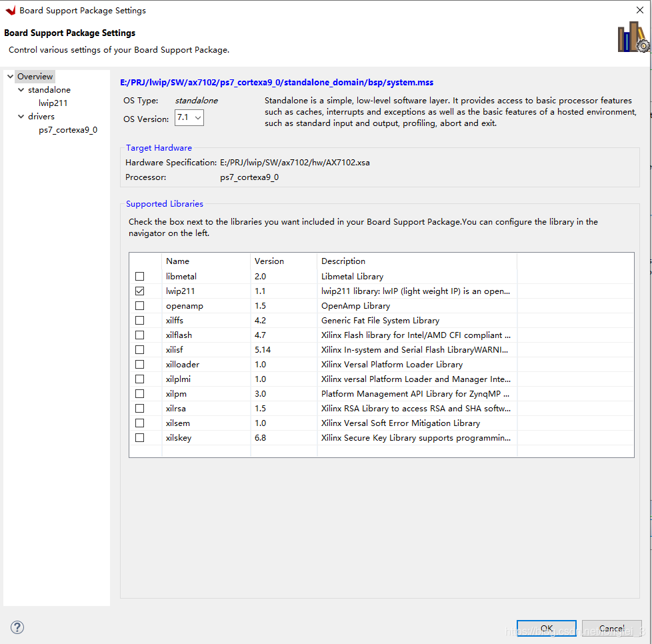The height and width of the screenshot is (644, 652).
Task: Click the Xilinx Versal Platform Loader Library description
Action: tap(392, 364)
